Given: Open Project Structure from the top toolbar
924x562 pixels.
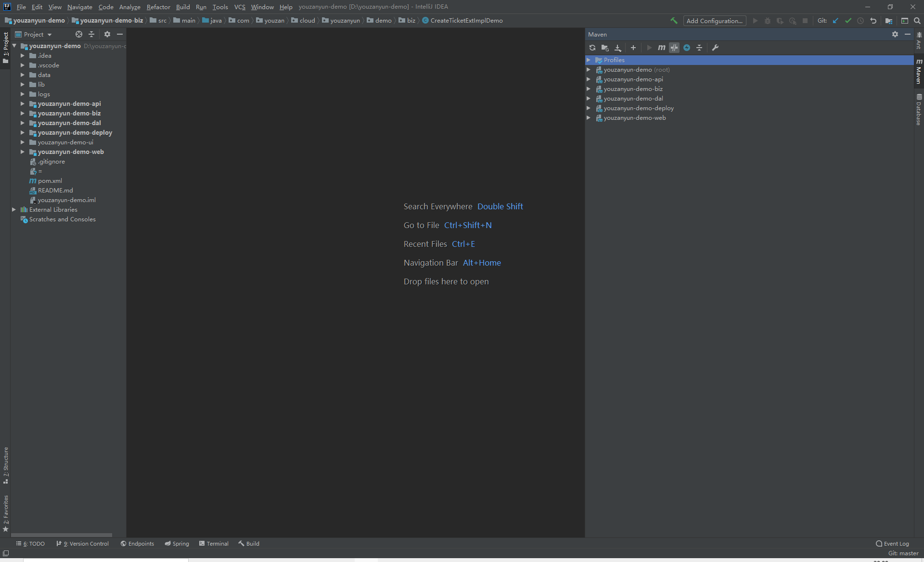Looking at the screenshot, I should pyautogui.click(x=889, y=21).
